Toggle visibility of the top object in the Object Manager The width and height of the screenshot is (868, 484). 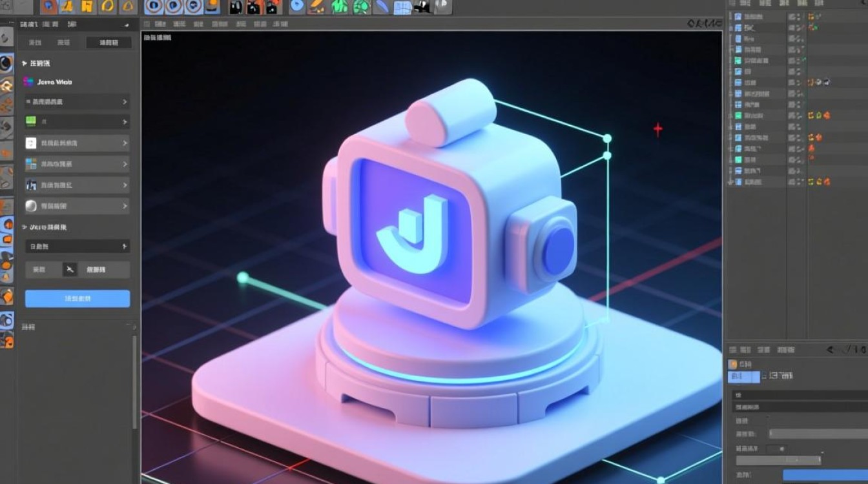(798, 16)
